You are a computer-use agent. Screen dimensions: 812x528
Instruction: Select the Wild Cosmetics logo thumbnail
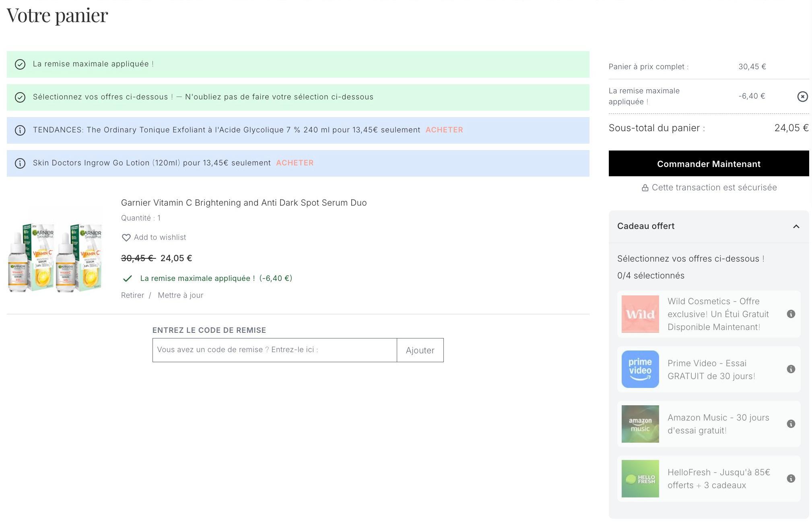click(640, 314)
